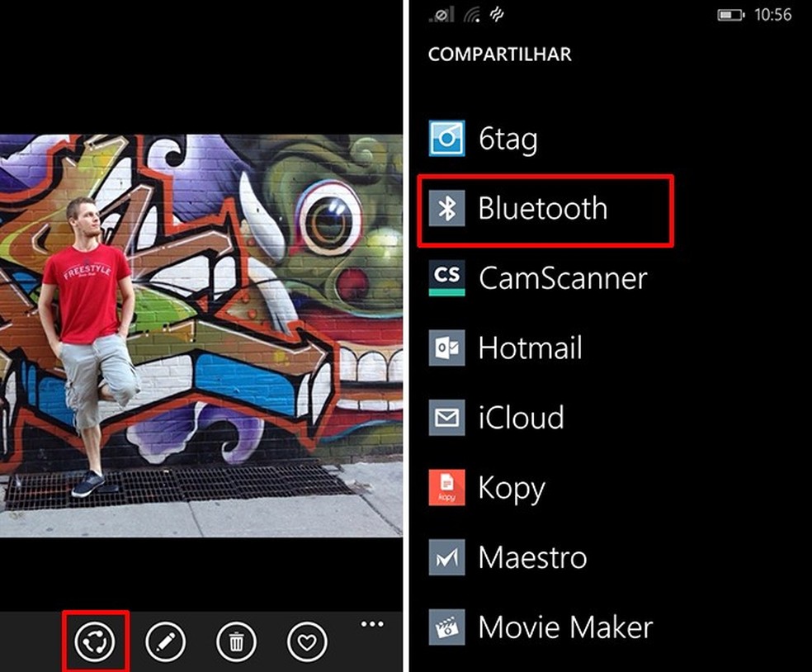Tap the Maestro app icon
Image resolution: width=812 pixels, height=672 pixels.
pyautogui.click(x=446, y=558)
